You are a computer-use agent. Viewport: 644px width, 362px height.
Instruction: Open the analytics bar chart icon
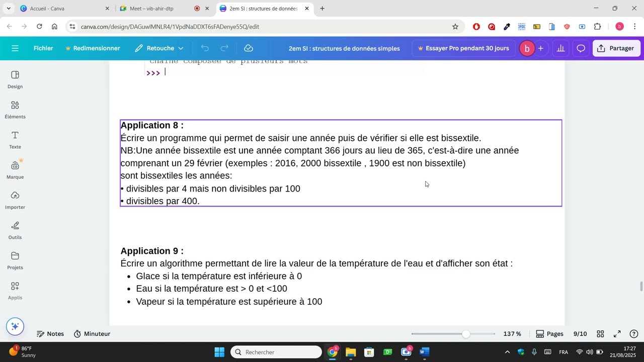pyautogui.click(x=561, y=48)
